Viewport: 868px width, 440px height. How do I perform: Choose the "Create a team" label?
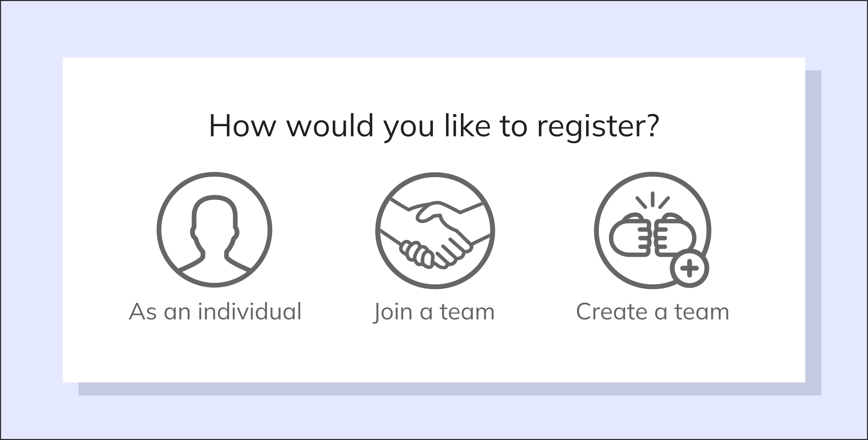(652, 312)
